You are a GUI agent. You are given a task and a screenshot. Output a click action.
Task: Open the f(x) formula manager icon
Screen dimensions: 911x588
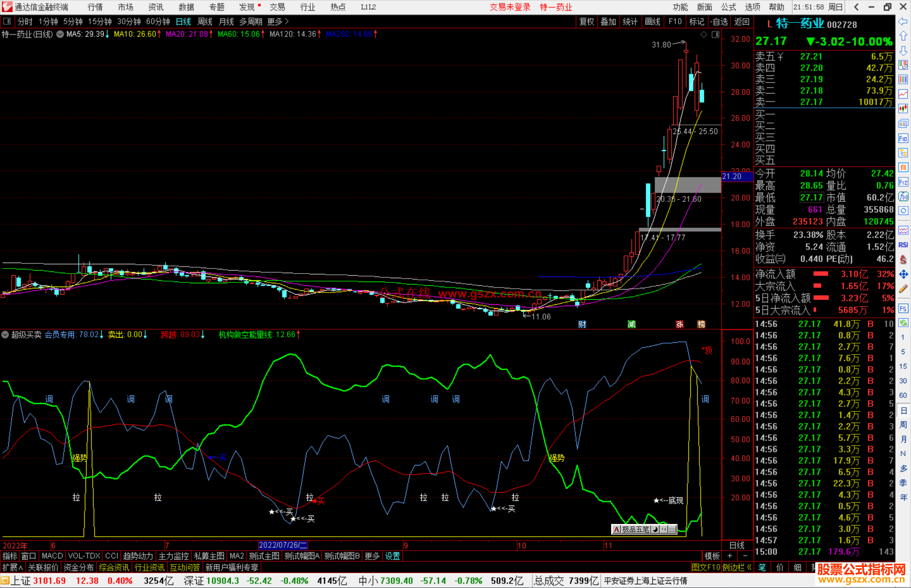click(903, 196)
